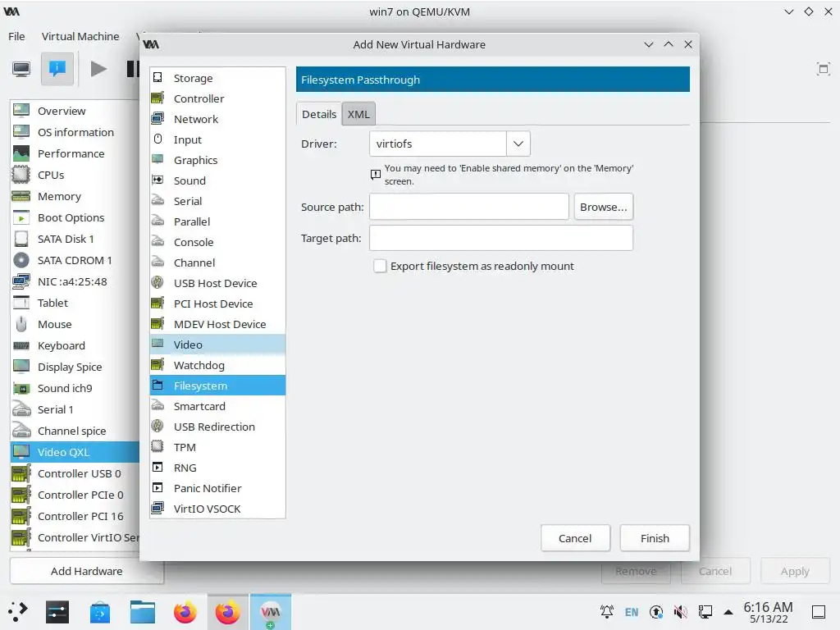Choose Panic Notifier entry

pyautogui.click(x=217, y=488)
